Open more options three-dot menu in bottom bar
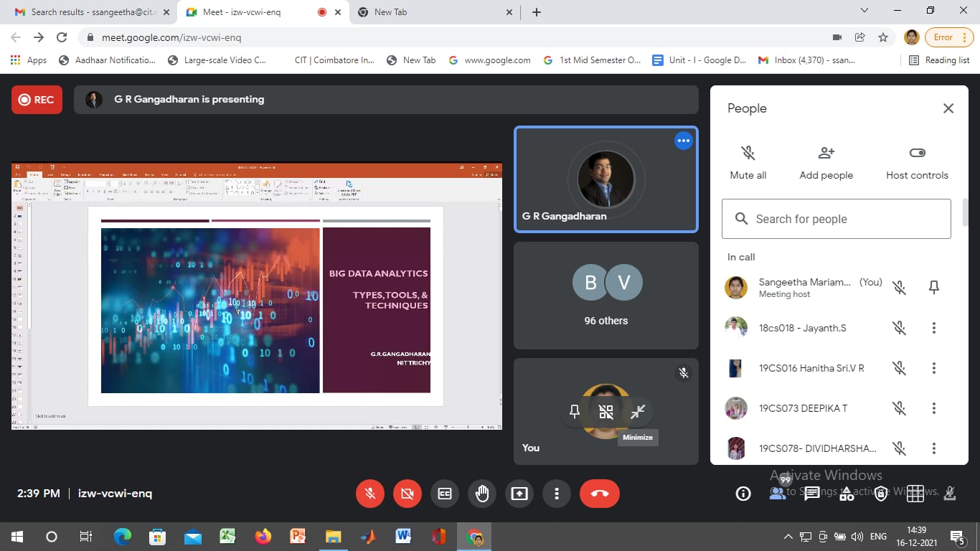The height and width of the screenshot is (551, 980). click(556, 494)
